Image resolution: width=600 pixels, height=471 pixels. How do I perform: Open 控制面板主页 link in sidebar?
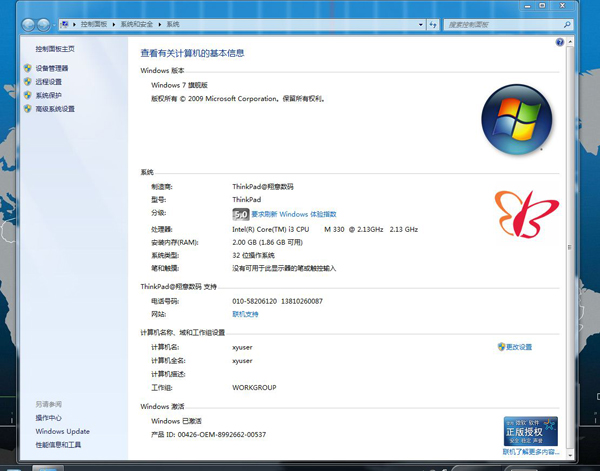55,49
